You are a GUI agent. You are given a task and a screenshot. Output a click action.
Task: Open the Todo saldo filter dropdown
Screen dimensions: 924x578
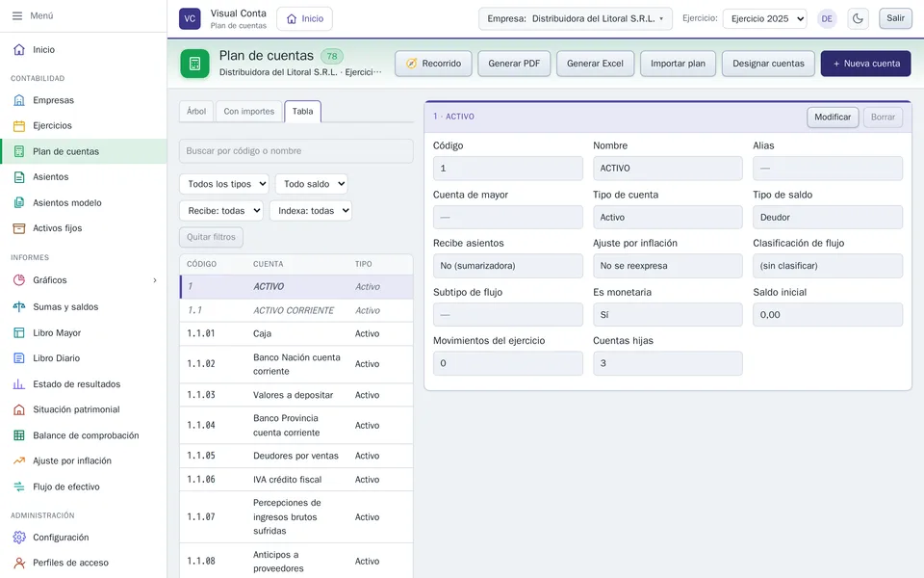(x=311, y=184)
